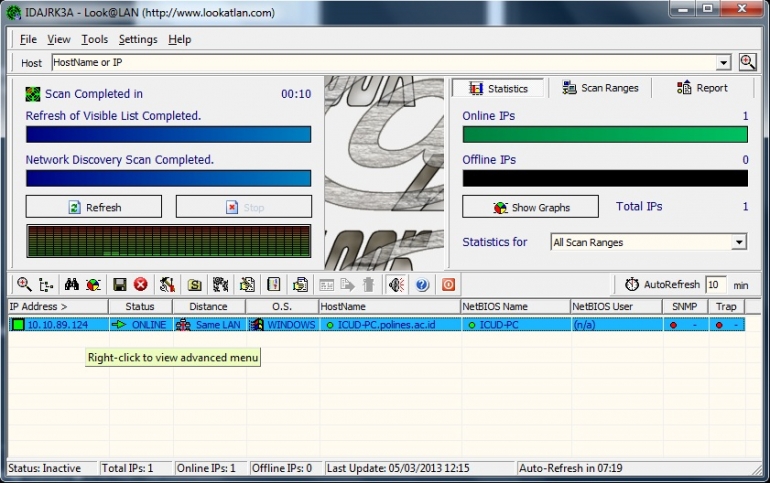Click the green Scan Completed icon

(32, 94)
